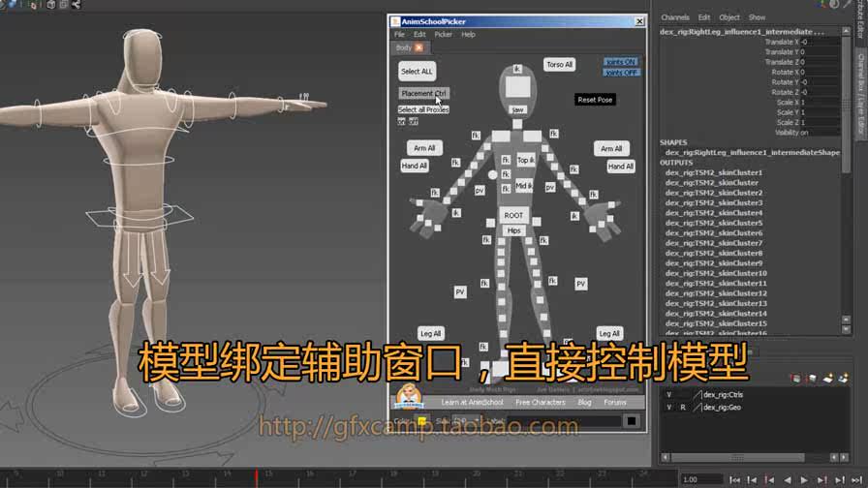Select the head control square in picker
This screenshot has width=868, height=488.
(517, 87)
